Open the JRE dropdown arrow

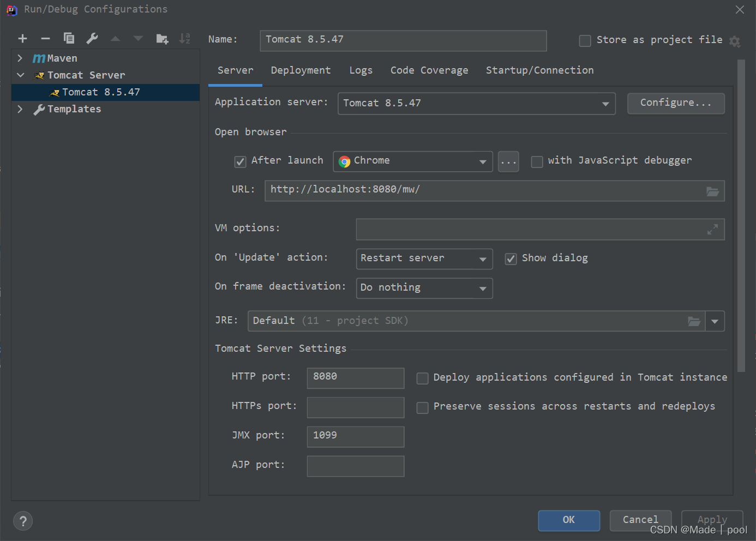pos(715,321)
